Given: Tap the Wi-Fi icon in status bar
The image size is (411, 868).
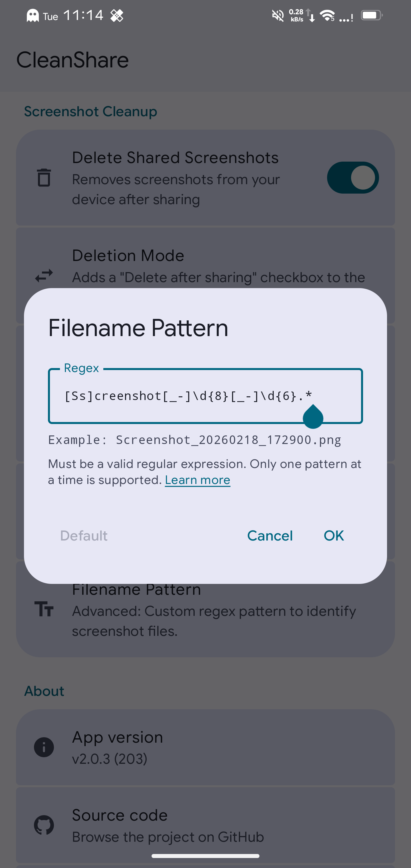Looking at the screenshot, I should point(327,15).
